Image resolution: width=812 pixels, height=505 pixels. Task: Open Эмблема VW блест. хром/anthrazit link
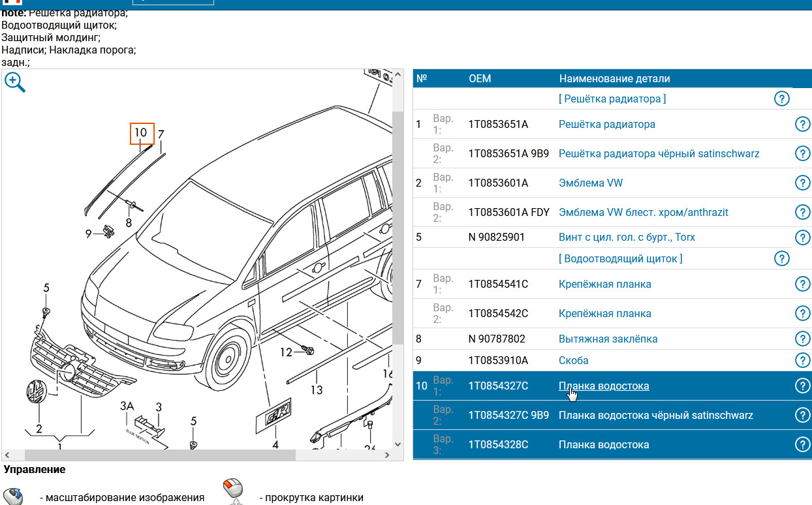(x=644, y=212)
